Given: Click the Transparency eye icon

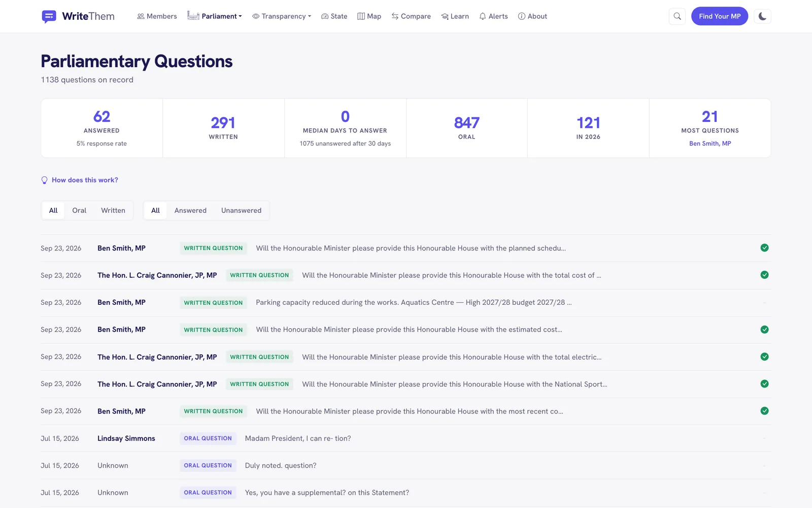Looking at the screenshot, I should tap(256, 16).
